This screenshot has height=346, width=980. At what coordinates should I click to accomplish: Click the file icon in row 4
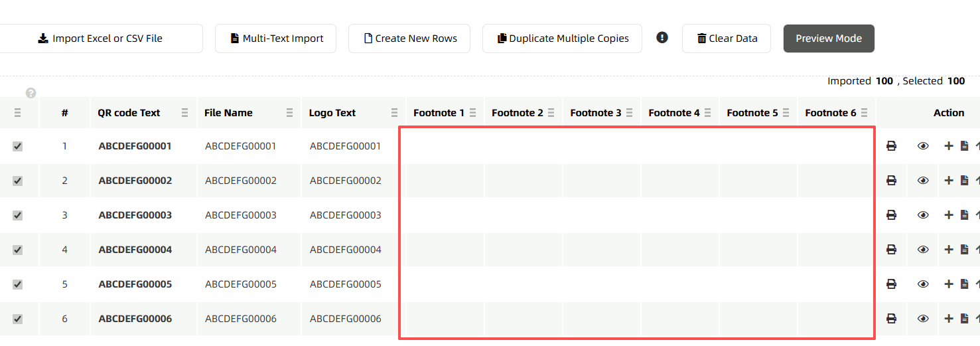[x=965, y=250]
